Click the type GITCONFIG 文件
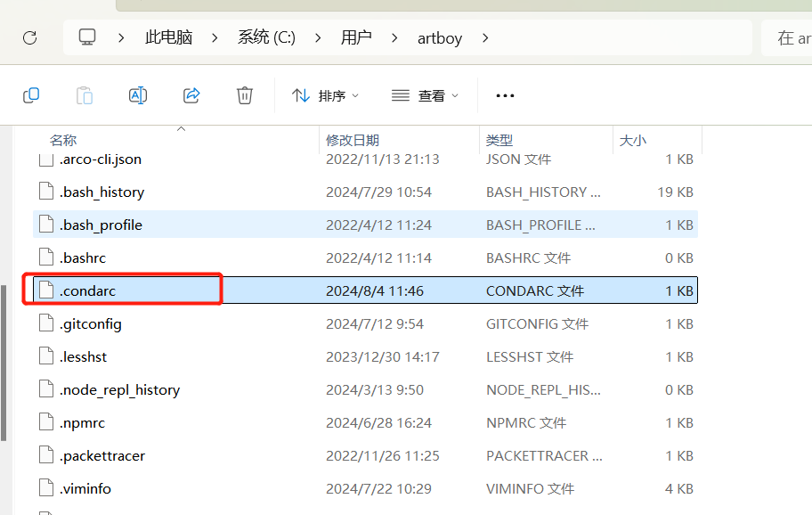This screenshot has width=812, height=515. (537, 323)
